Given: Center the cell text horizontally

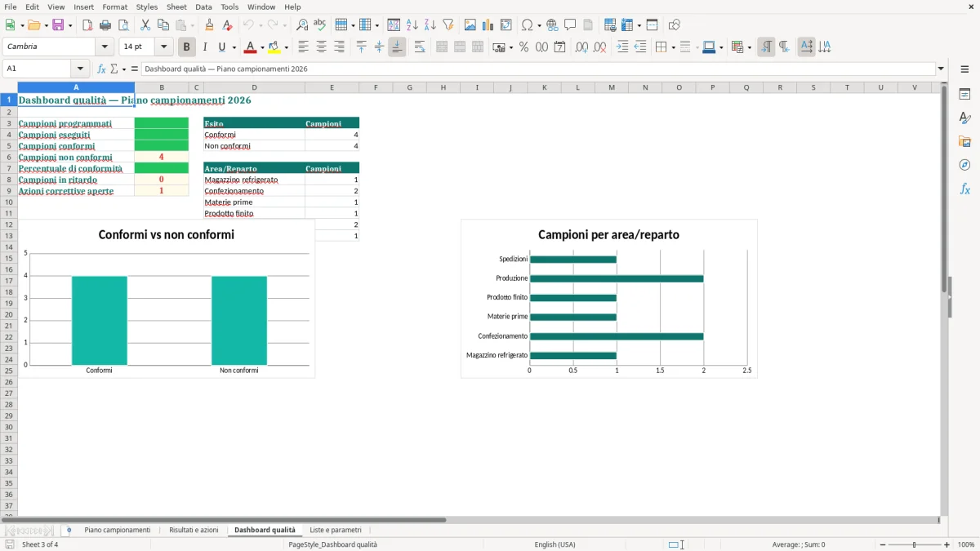Looking at the screenshot, I should point(322,47).
